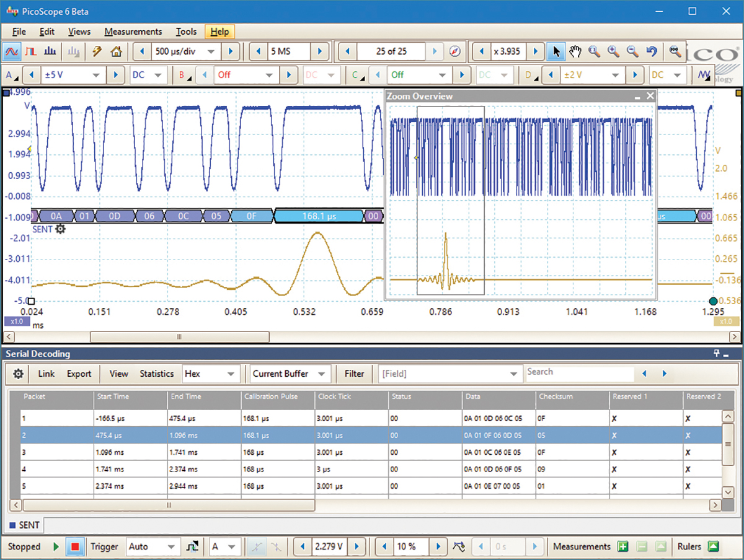This screenshot has width=744, height=560.
Task: Click the undo zoom icon
Action: tap(652, 51)
